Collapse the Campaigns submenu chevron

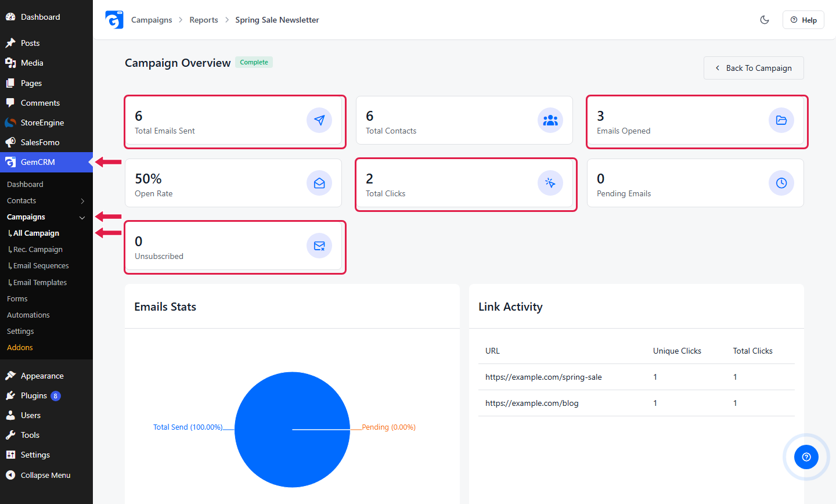(82, 217)
